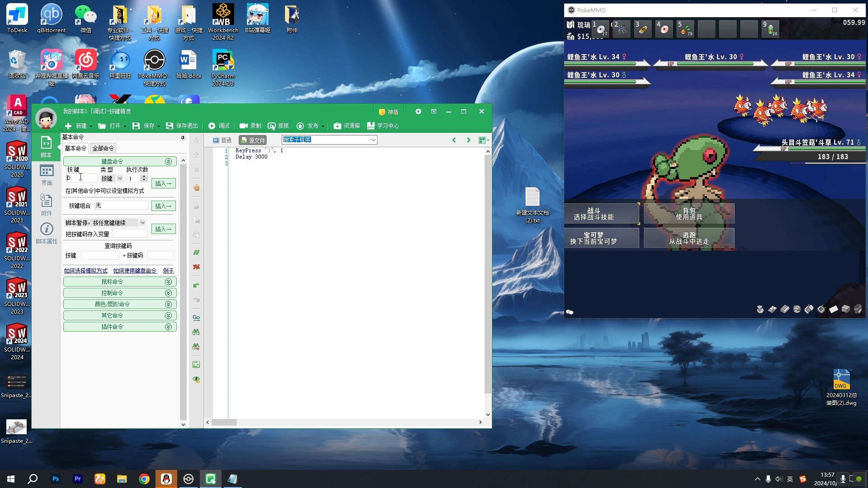Switch to the 全部命令 tab
This screenshot has height=488, width=868.
click(x=103, y=148)
